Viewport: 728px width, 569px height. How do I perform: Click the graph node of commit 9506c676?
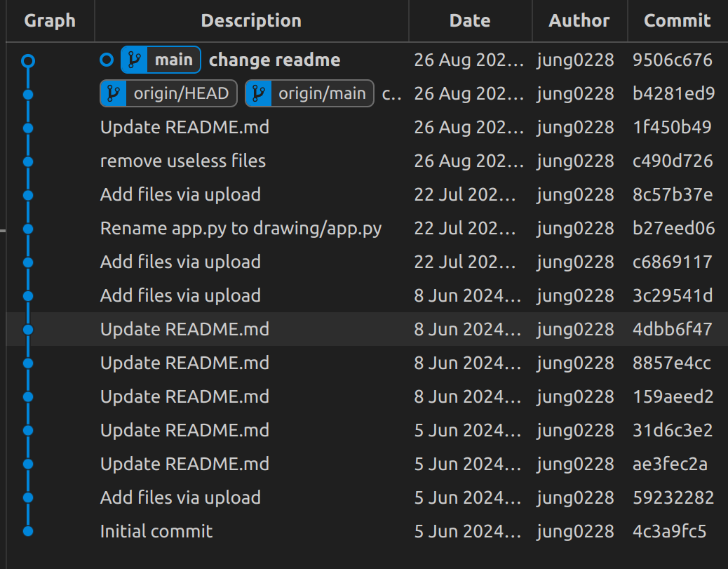(28, 61)
